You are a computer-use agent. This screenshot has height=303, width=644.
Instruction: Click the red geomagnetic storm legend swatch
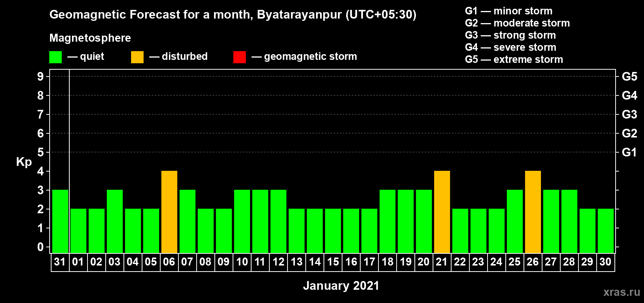click(x=239, y=57)
